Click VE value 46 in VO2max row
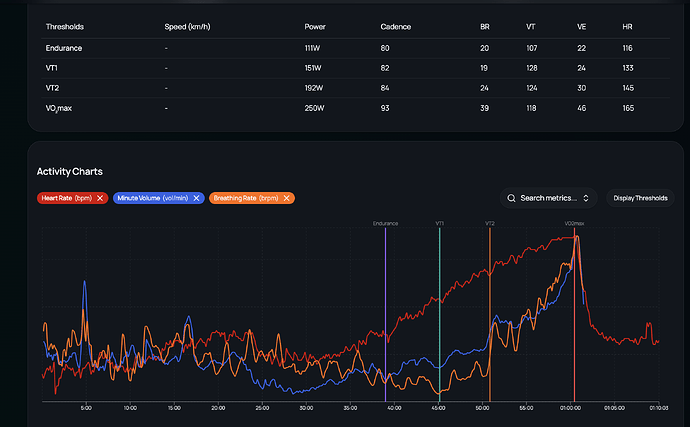The width and height of the screenshot is (690, 427). coord(581,108)
